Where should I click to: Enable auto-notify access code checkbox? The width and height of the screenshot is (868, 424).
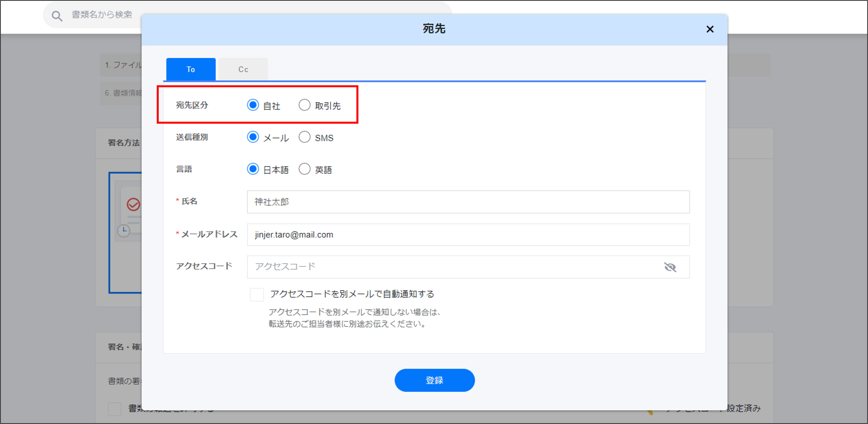[x=257, y=294]
